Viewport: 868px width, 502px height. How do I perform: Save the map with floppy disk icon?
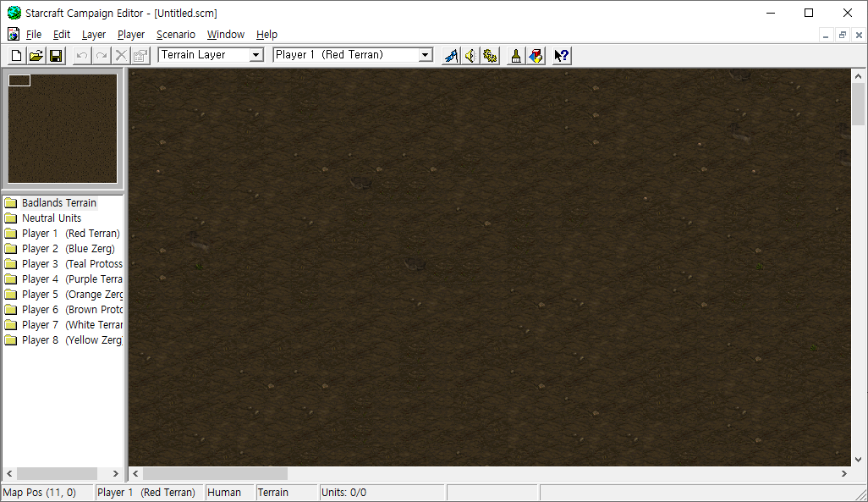tap(56, 55)
